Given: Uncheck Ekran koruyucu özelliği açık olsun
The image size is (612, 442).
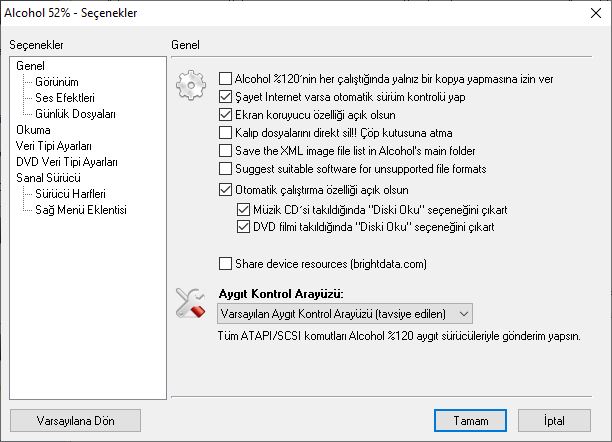Looking at the screenshot, I should click(x=225, y=114).
